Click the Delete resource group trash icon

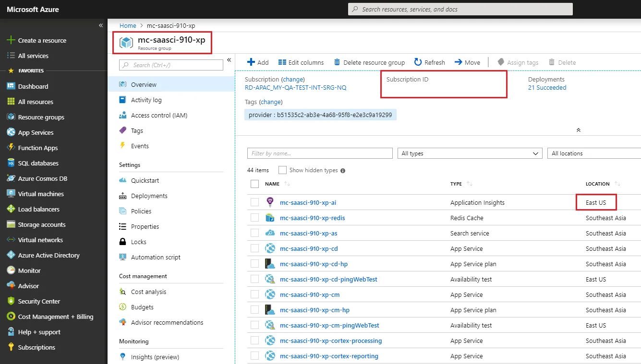tap(337, 62)
